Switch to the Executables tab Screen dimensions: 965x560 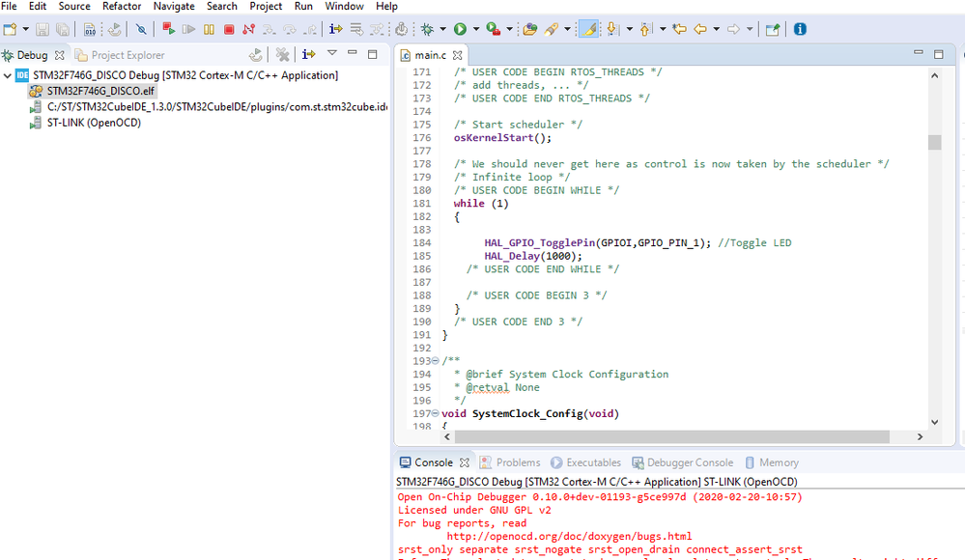pyautogui.click(x=586, y=462)
